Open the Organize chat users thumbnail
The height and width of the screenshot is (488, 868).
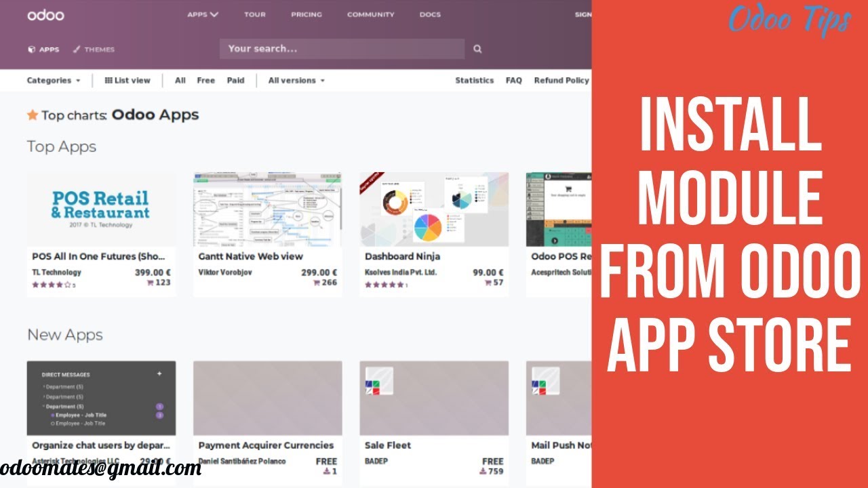pos(101,398)
